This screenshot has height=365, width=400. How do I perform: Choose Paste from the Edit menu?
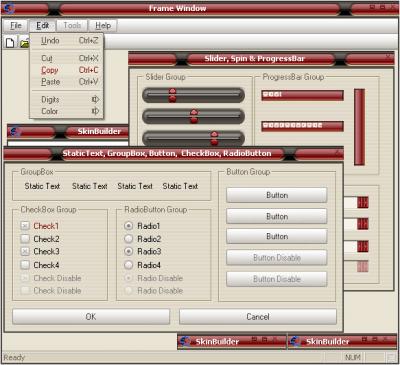pyautogui.click(x=67, y=82)
